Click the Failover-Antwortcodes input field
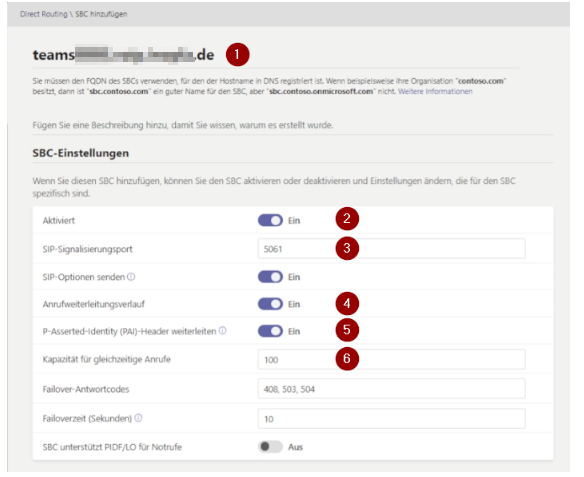Screen dimensions: 584x477 (391, 389)
